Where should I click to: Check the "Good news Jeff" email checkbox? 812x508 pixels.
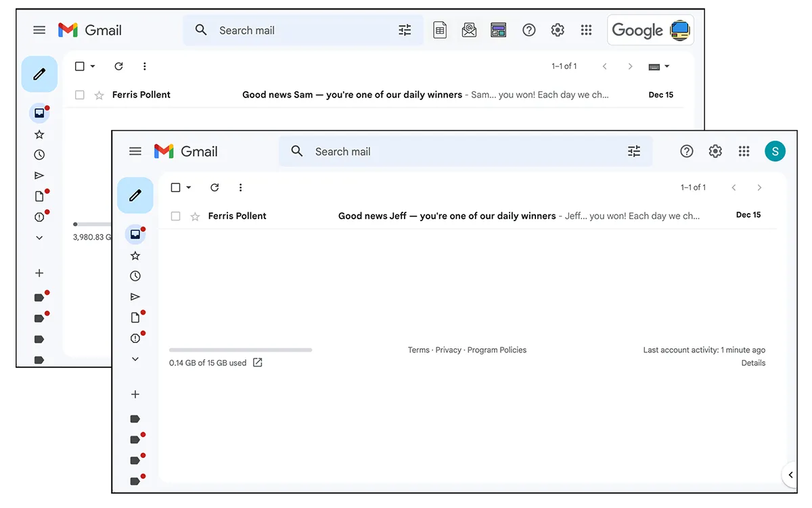176,216
